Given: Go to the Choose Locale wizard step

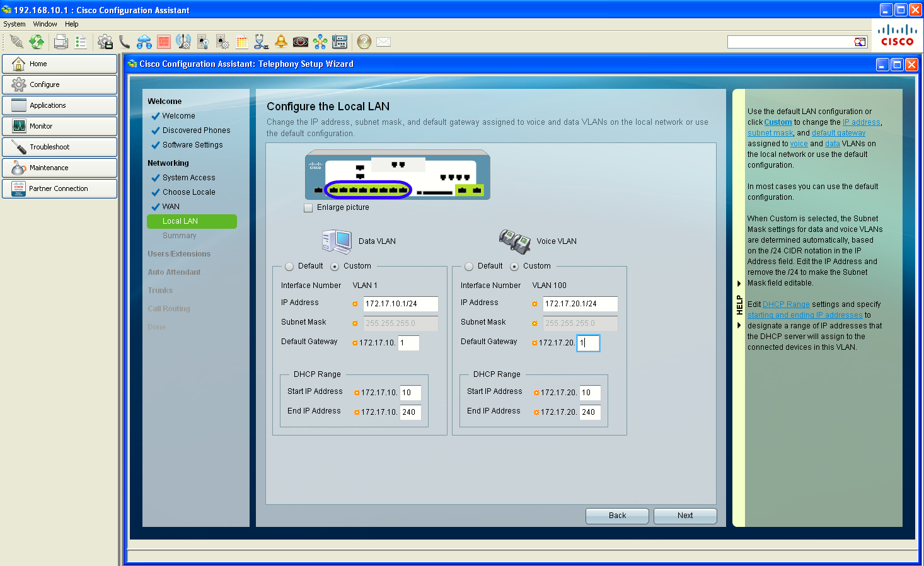Looking at the screenshot, I should click(x=188, y=192).
